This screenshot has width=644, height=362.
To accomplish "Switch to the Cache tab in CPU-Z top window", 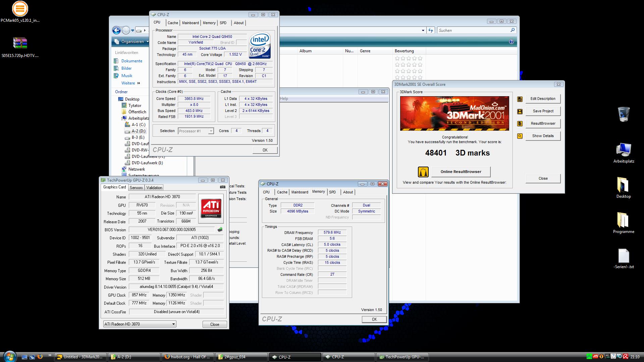I will click(173, 23).
